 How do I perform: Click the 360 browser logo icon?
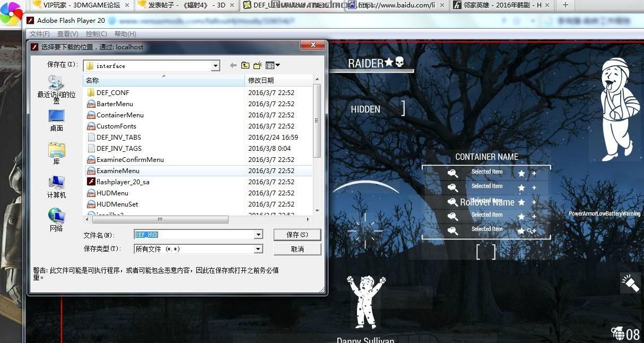[x=11, y=13]
